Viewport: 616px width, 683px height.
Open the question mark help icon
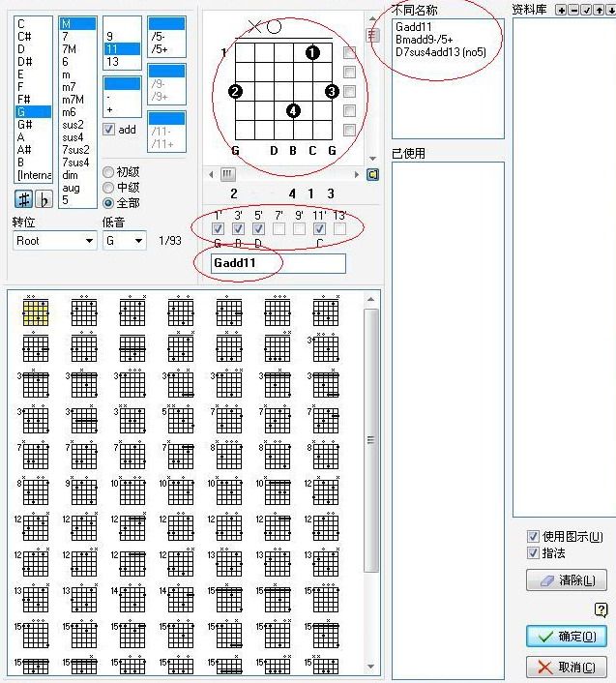point(601,609)
